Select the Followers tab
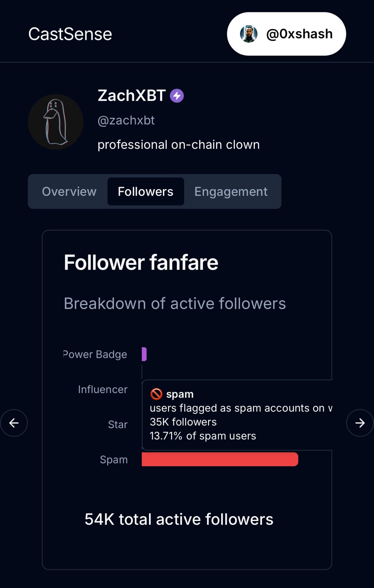The width and height of the screenshot is (374, 588). click(x=146, y=192)
